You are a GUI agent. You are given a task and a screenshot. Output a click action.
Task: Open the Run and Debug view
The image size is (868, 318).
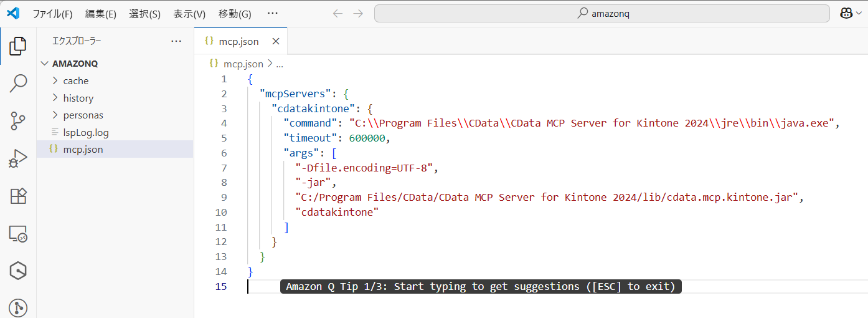pyautogui.click(x=18, y=158)
